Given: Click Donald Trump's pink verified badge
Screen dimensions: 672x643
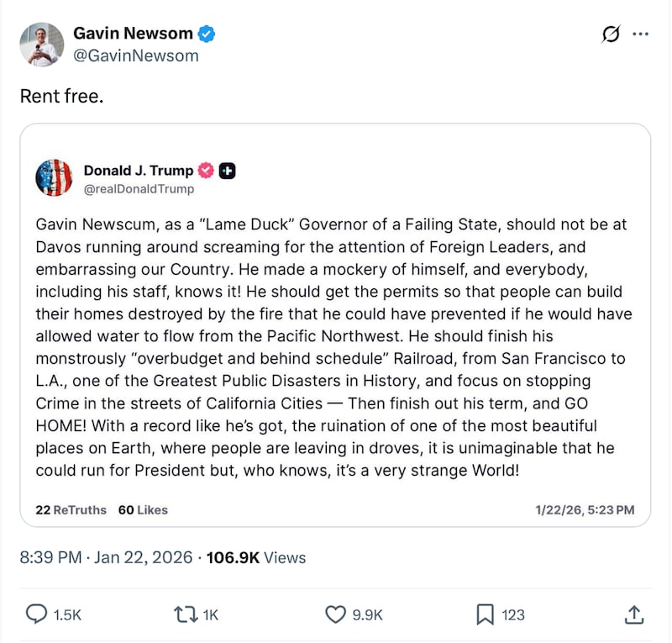Looking at the screenshot, I should pyautogui.click(x=211, y=170).
